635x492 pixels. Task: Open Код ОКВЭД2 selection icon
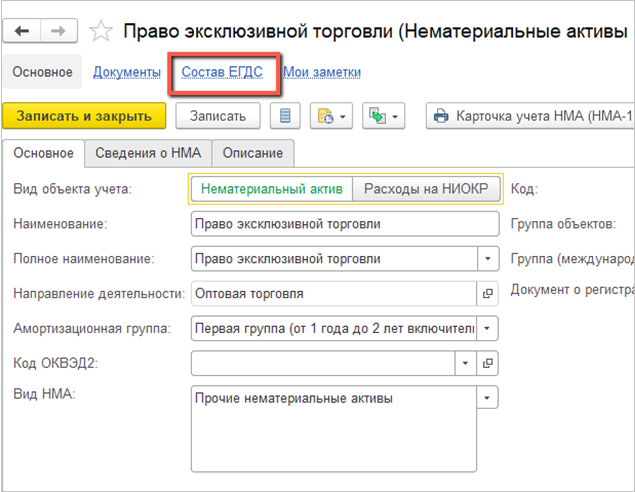tap(489, 362)
